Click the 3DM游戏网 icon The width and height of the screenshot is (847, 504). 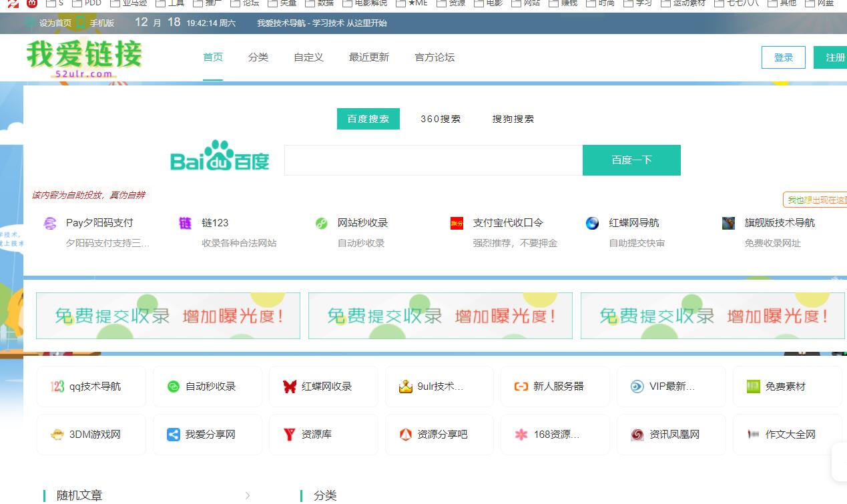coord(57,435)
